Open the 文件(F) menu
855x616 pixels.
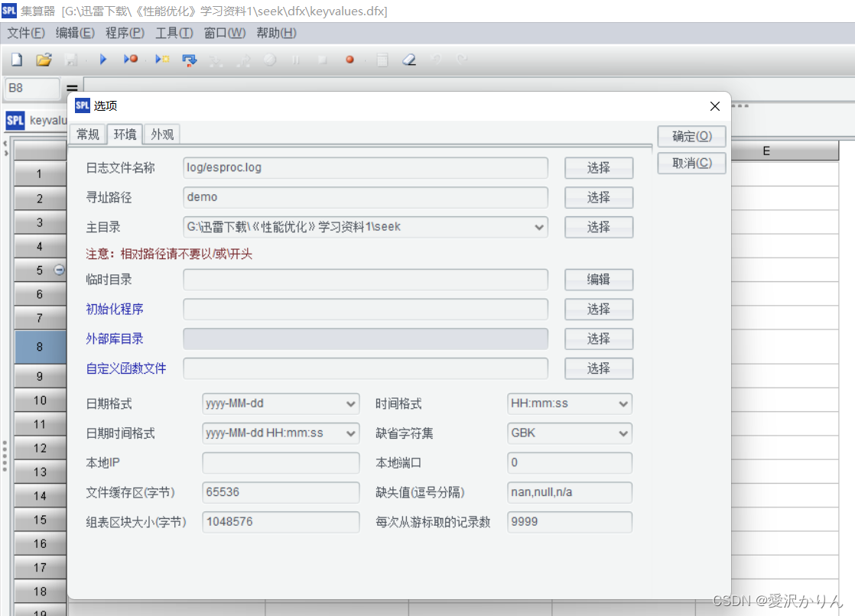(26, 34)
